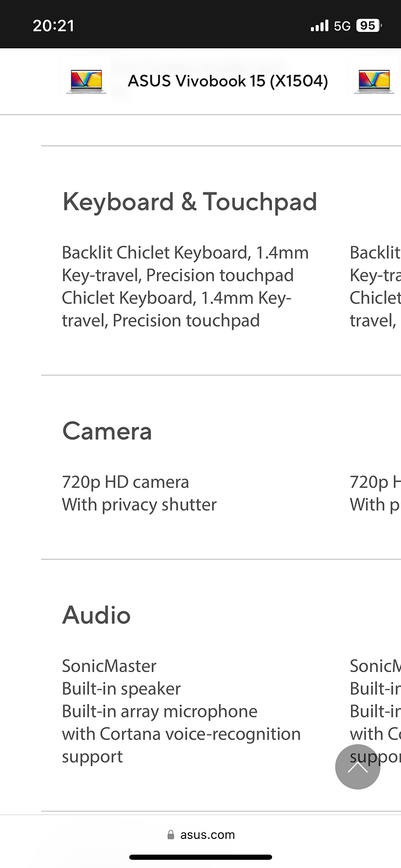
Task: Tap the 720p HD camera text
Action: pyautogui.click(x=126, y=482)
